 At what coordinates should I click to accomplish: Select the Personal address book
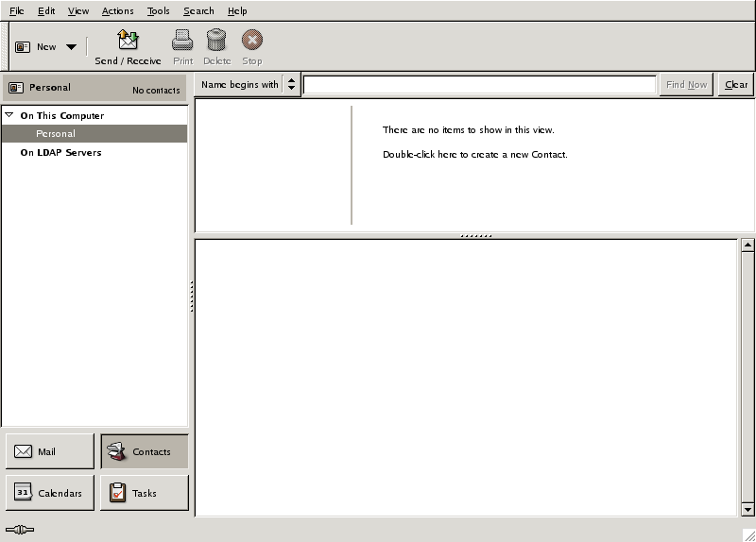[x=56, y=134]
